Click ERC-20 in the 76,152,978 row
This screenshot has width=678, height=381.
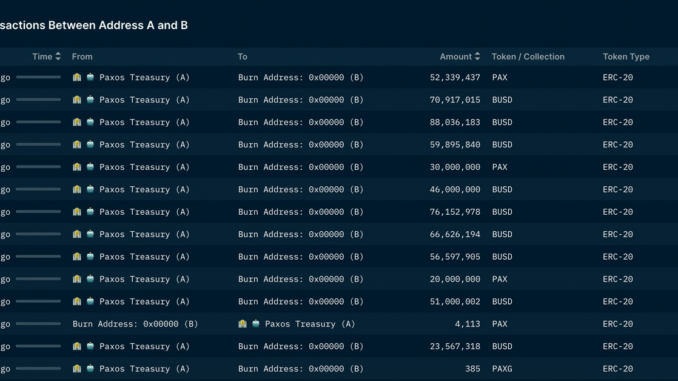pyautogui.click(x=618, y=212)
